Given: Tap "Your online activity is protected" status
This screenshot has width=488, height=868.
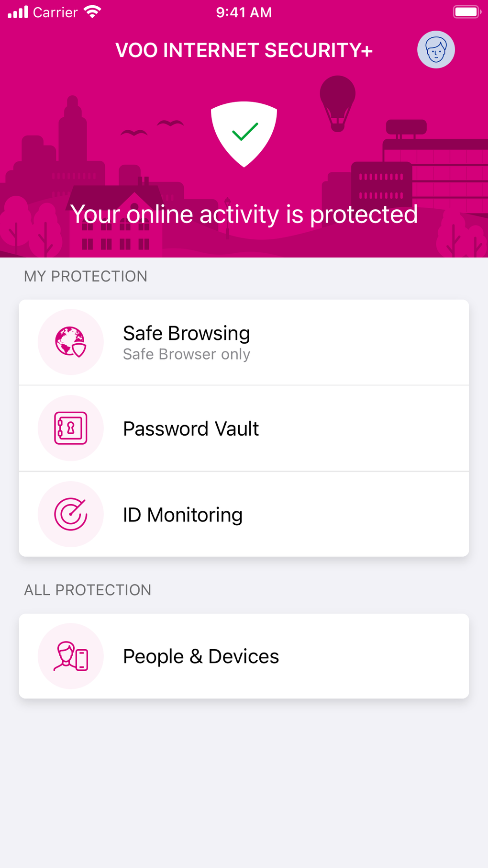Looking at the screenshot, I should 244,214.
